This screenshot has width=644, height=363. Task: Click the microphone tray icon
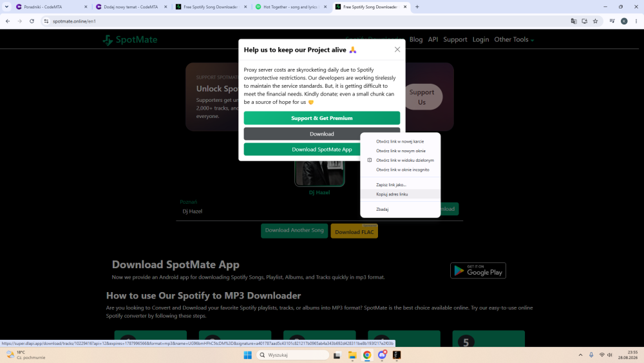coord(591,355)
